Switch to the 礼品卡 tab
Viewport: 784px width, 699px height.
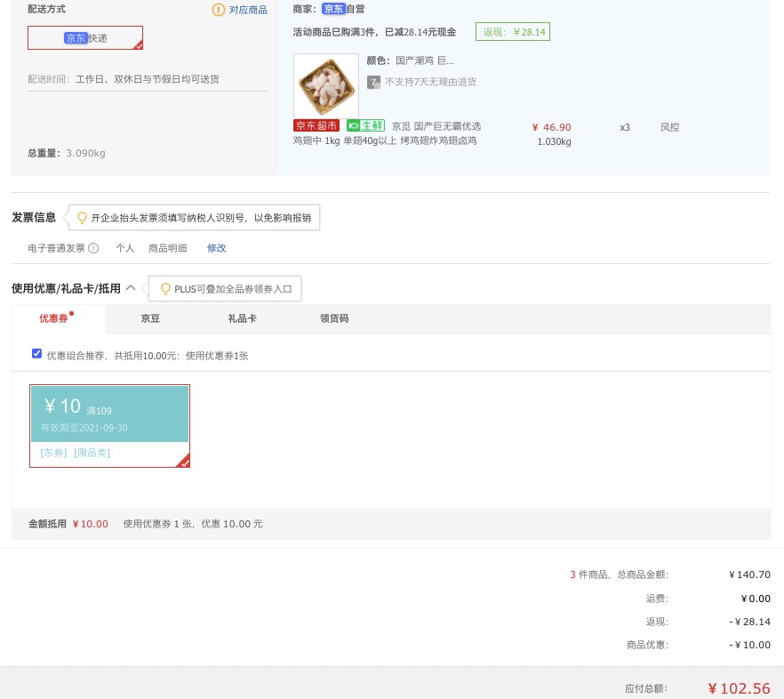pos(242,318)
